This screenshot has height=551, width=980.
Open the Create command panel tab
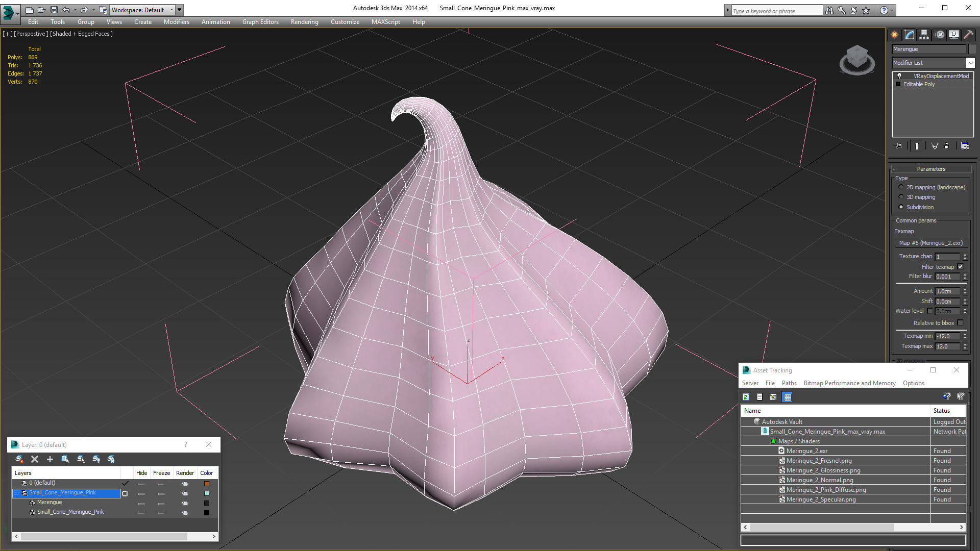pos(894,35)
